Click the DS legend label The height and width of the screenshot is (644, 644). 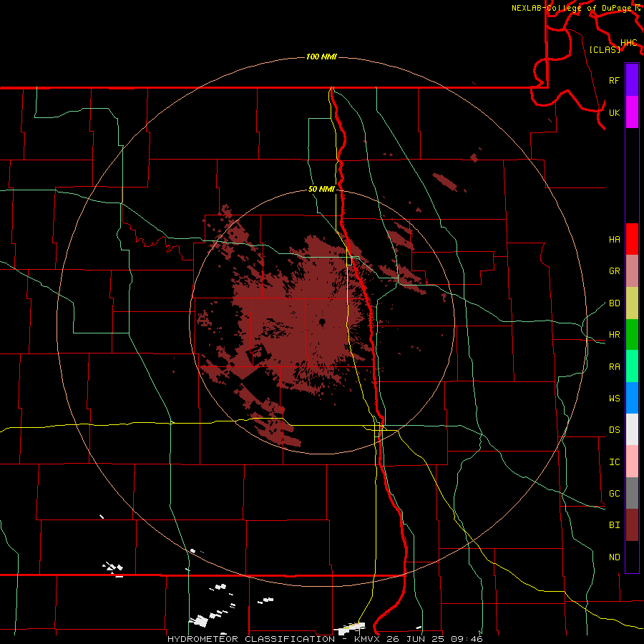click(615, 430)
